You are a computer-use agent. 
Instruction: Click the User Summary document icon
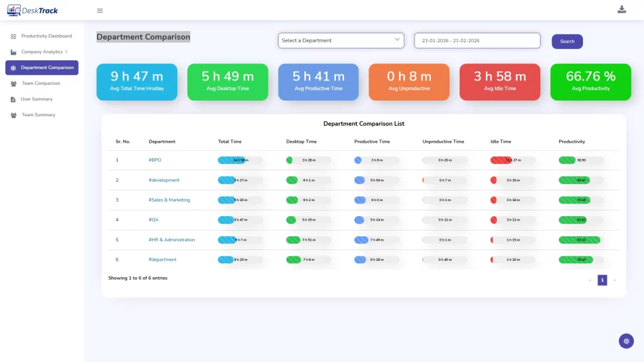coord(13,99)
